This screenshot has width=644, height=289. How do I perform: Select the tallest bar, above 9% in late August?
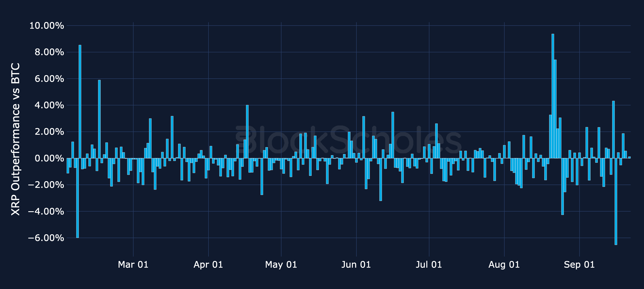553,96
